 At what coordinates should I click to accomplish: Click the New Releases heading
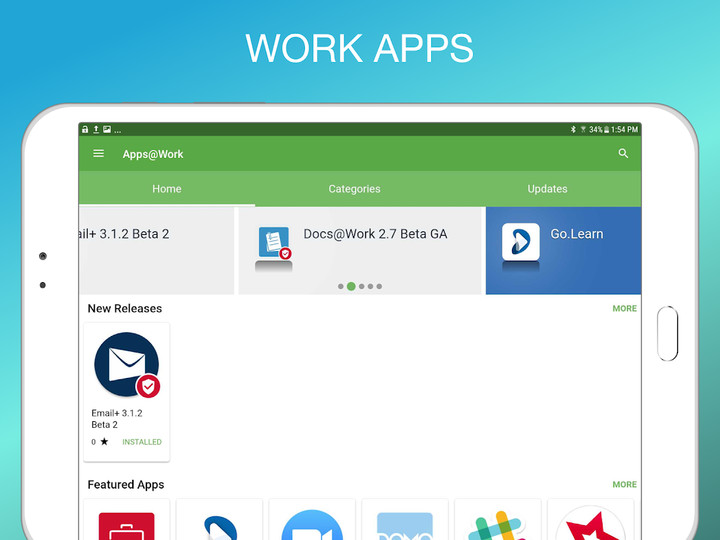pyautogui.click(x=125, y=309)
